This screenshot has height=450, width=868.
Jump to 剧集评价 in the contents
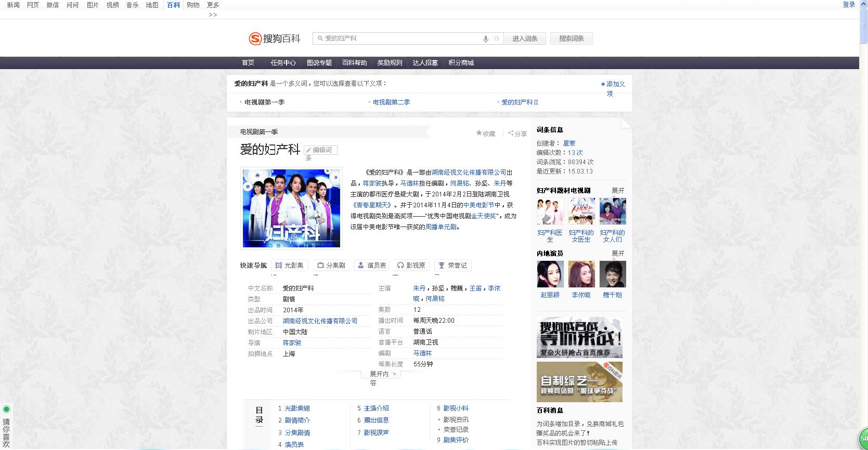[456, 440]
